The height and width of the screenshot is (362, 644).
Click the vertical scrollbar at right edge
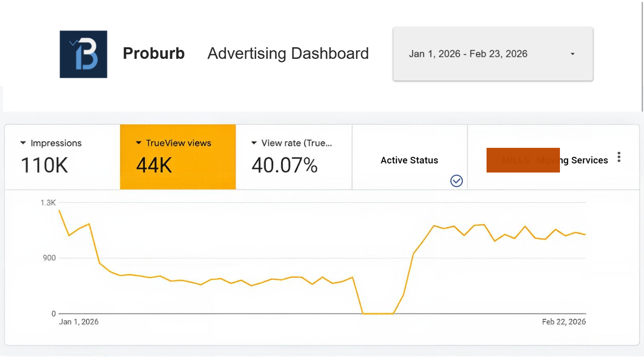tap(642, 55)
